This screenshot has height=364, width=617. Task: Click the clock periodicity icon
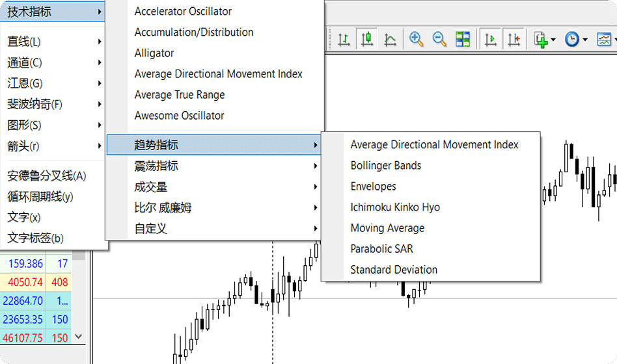571,40
